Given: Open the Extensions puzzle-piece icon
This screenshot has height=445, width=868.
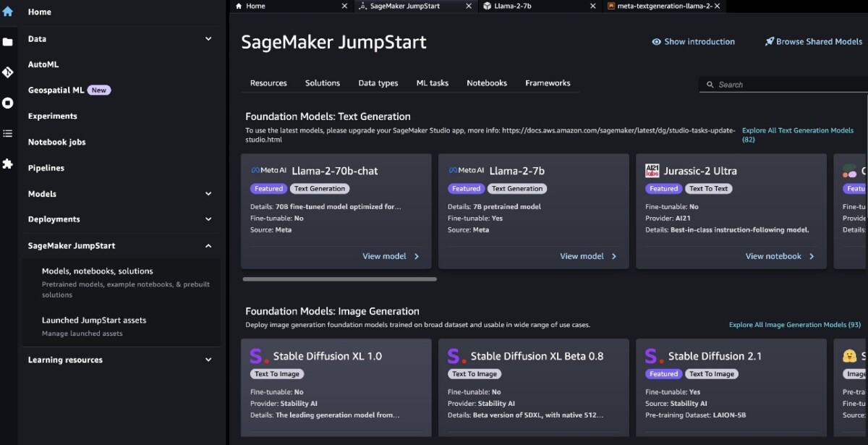Looking at the screenshot, I should [8, 164].
